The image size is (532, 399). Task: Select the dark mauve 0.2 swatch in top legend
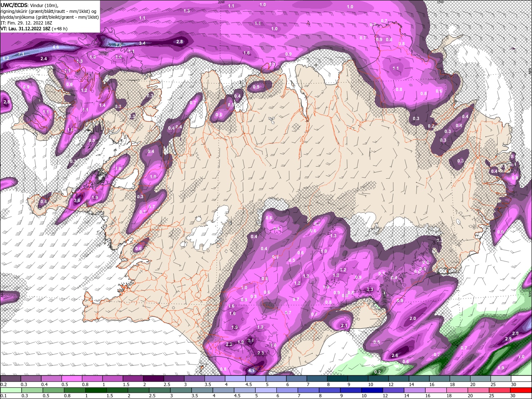pyautogui.click(x=10, y=379)
